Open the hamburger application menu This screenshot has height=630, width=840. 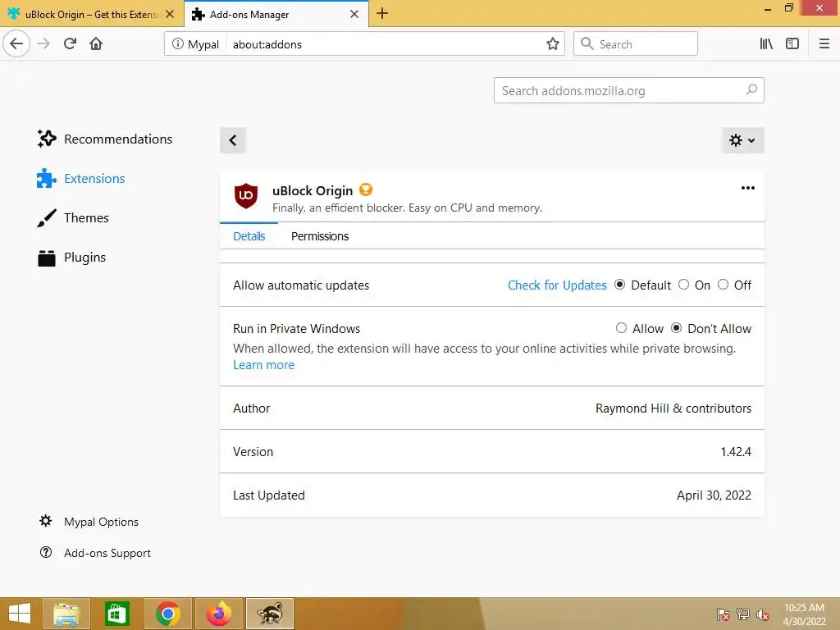[824, 44]
